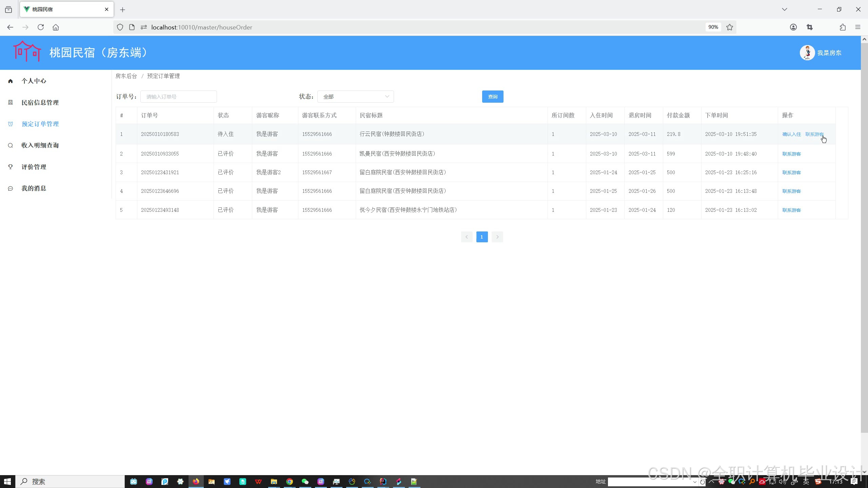Open WeChat from the Windows taskbar
Screen dimensions: 868x488
pos(305,482)
